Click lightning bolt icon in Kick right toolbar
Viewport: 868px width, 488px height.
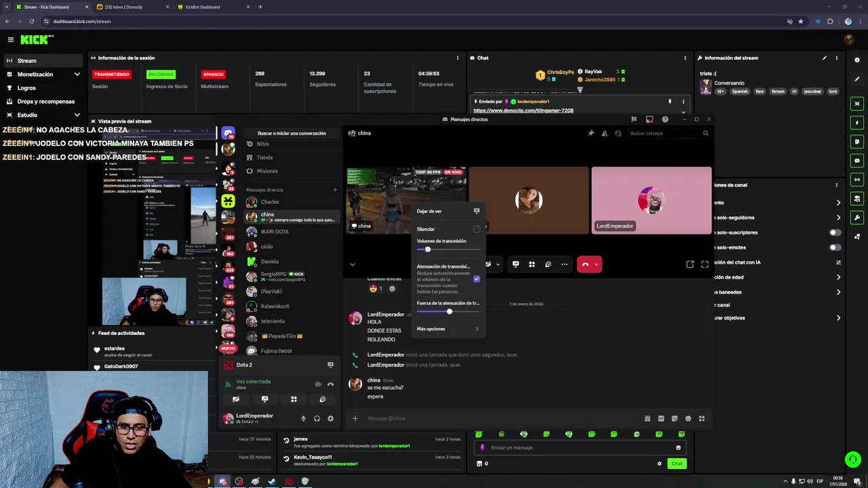tap(857, 123)
